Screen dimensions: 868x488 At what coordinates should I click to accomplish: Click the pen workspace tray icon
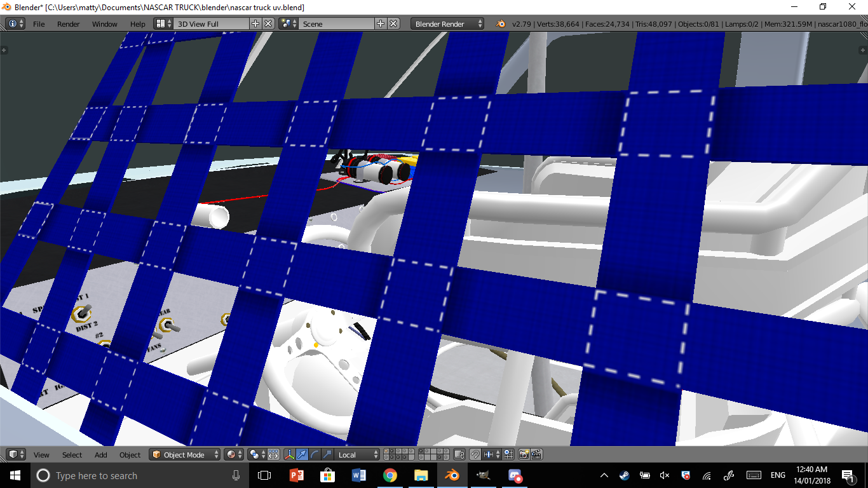729,475
